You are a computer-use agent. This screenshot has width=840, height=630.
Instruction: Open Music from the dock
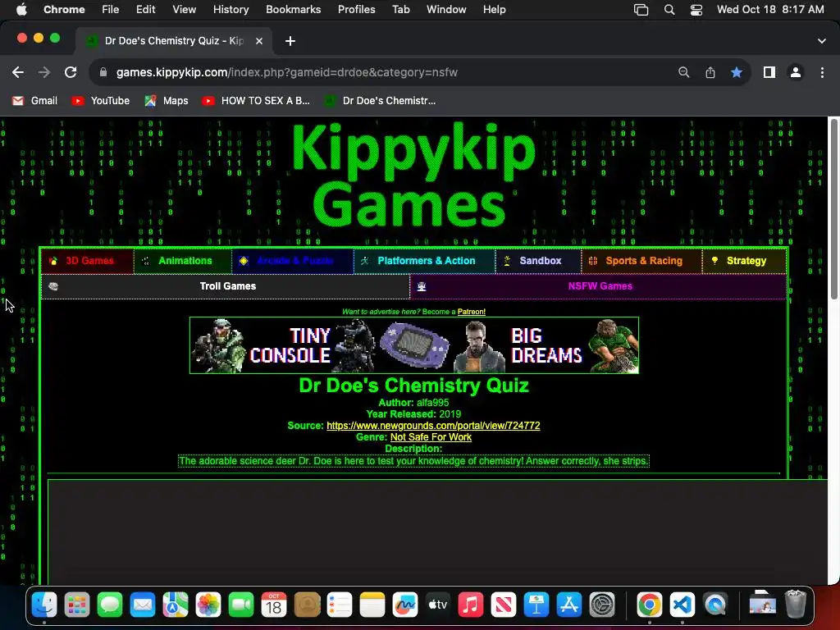[x=470, y=605]
